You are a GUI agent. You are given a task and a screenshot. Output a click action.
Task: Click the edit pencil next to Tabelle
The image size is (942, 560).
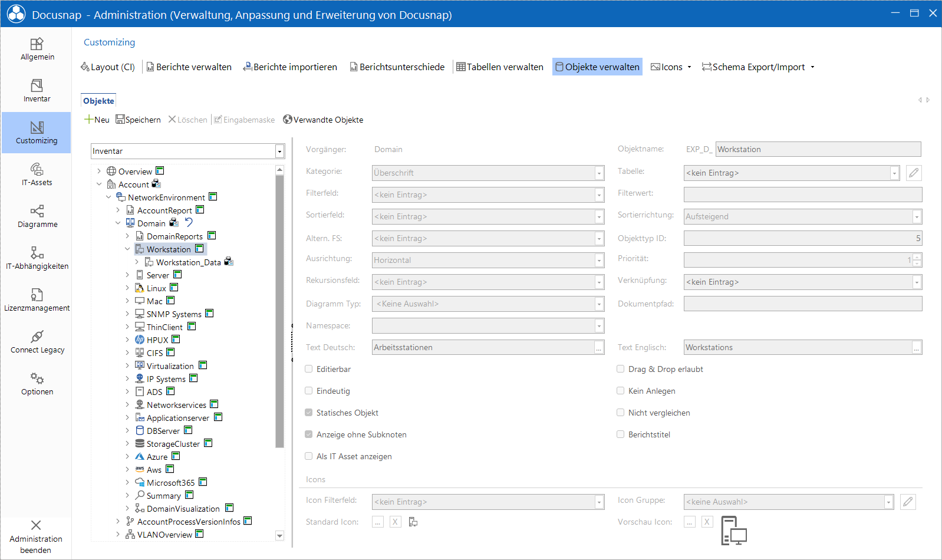point(914,173)
